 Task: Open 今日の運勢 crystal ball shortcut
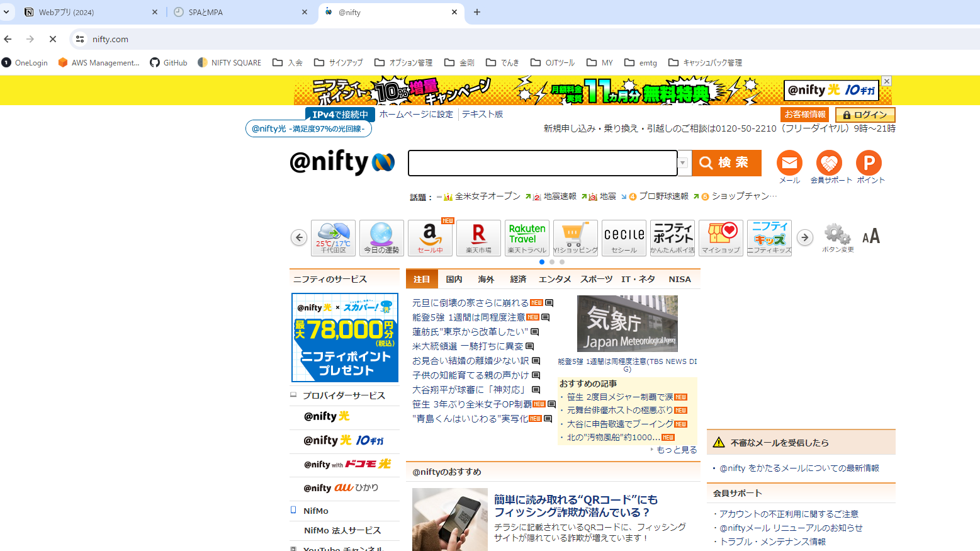[x=381, y=238]
